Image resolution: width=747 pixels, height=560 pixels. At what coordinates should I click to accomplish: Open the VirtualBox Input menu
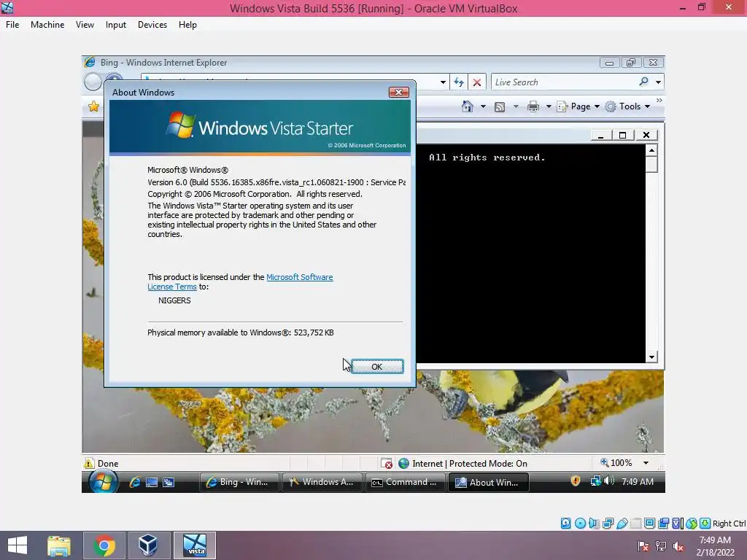point(116,25)
